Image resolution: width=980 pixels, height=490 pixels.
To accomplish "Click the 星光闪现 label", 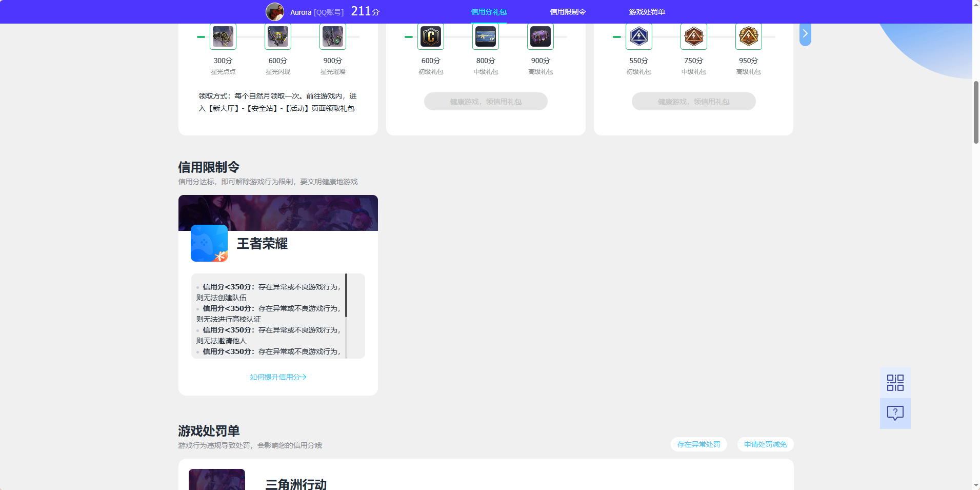I will [278, 72].
